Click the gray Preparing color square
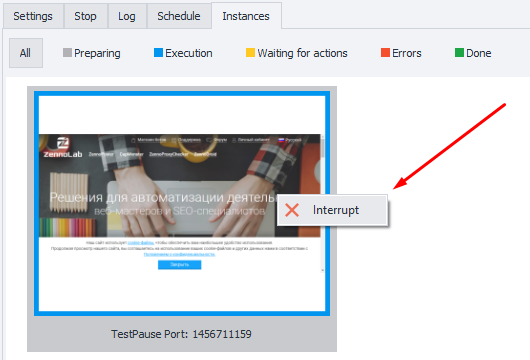 pyautogui.click(x=67, y=52)
